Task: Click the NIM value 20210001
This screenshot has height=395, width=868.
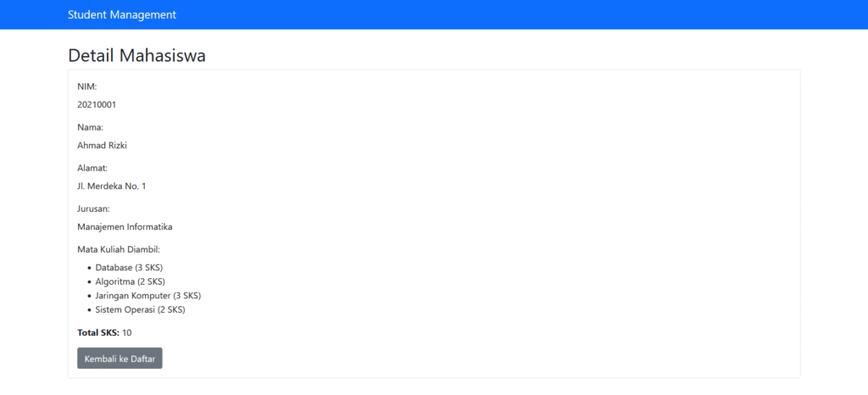Action: [x=97, y=104]
